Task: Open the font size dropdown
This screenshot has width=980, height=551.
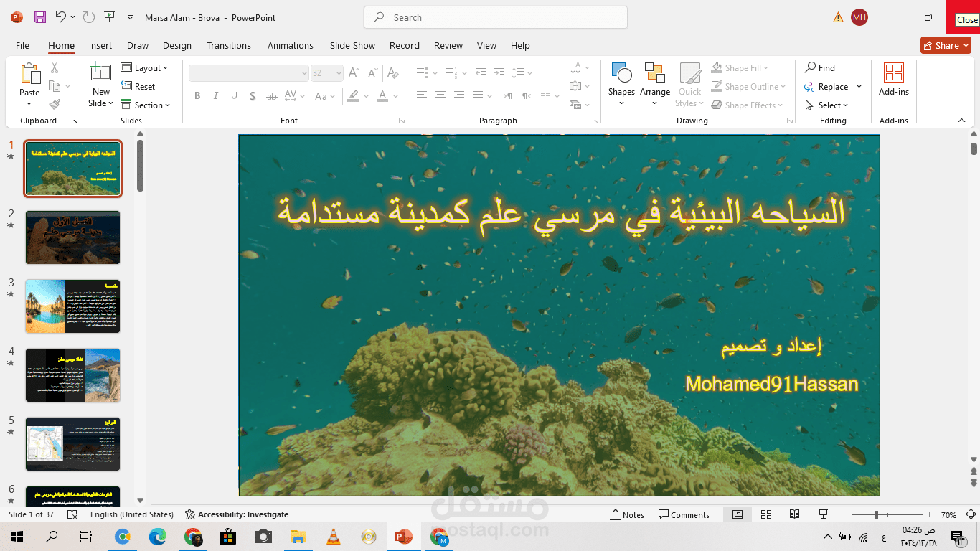Action: pyautogui.click(x=339, y=73)
